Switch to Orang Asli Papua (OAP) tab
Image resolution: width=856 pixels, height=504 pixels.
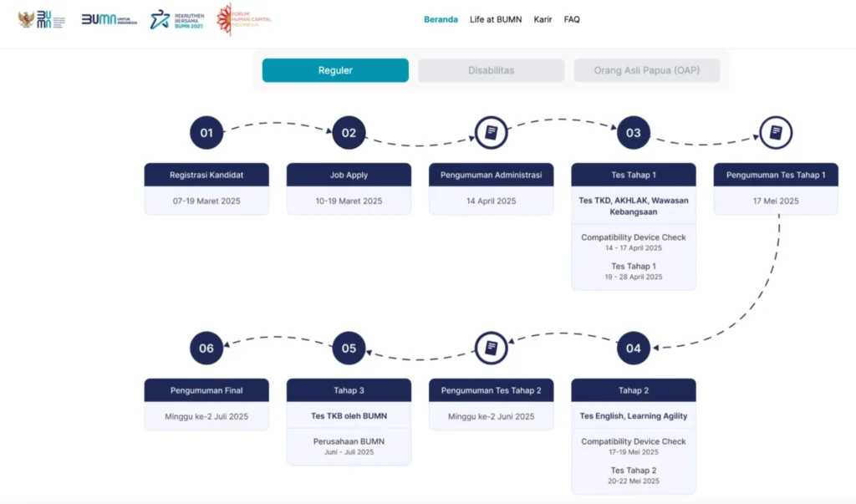tap(647, 70)
